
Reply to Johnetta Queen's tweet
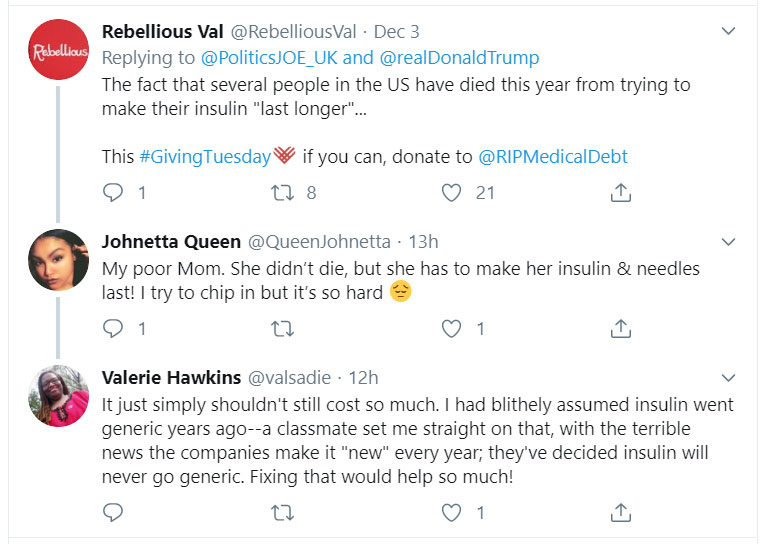coord(114,328)
